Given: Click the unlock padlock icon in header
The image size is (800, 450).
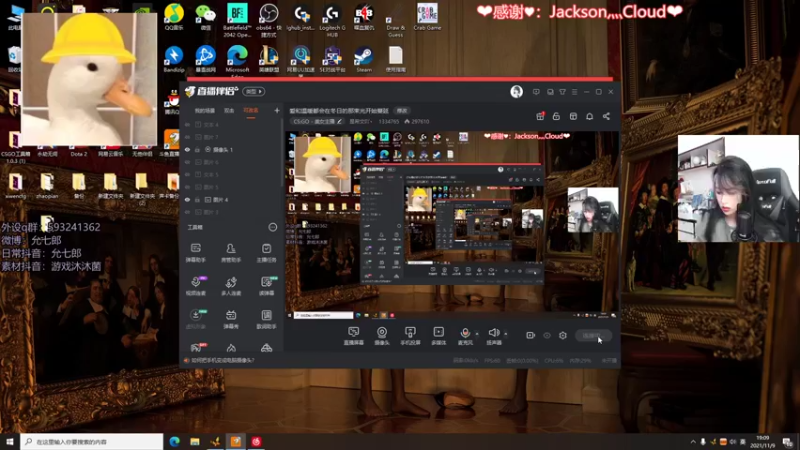Looking at the screenshot, I should pos(556,116).
